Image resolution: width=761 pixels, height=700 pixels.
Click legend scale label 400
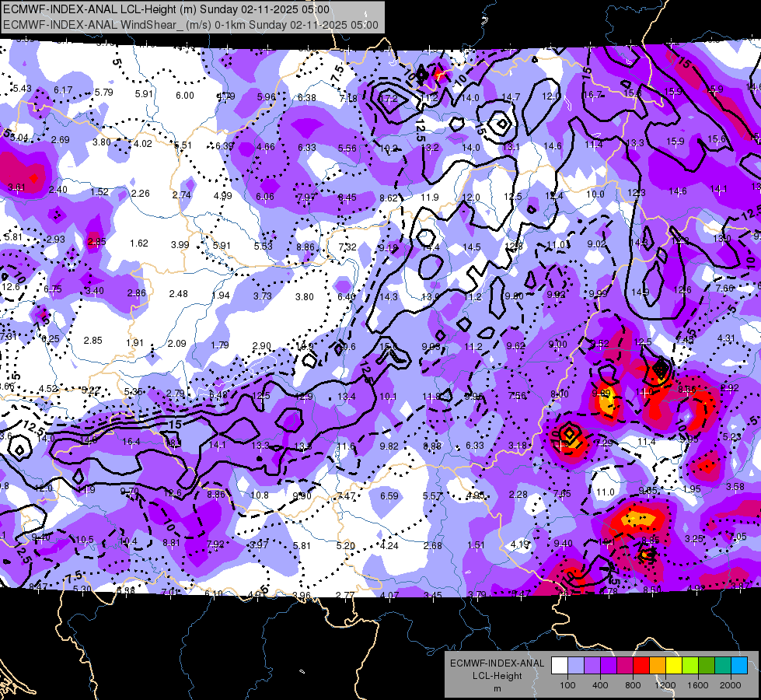tap(600, 685)
